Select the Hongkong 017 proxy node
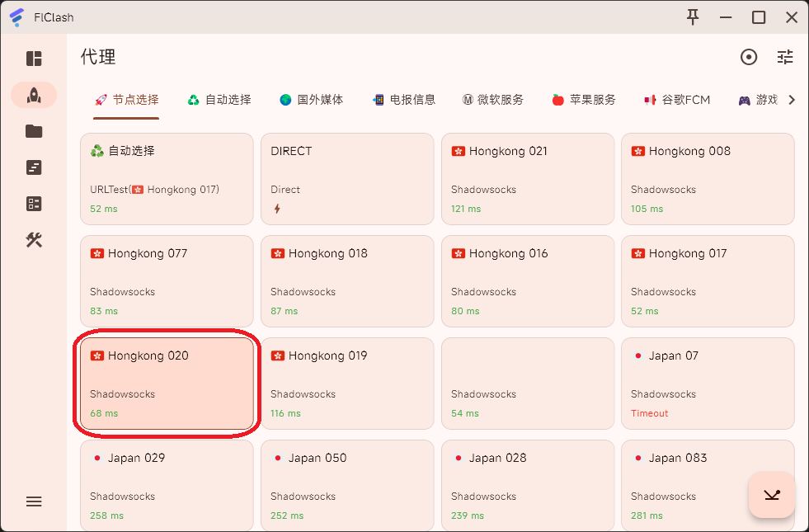Viewport: 809px width, 532px height. pos(708,280)
